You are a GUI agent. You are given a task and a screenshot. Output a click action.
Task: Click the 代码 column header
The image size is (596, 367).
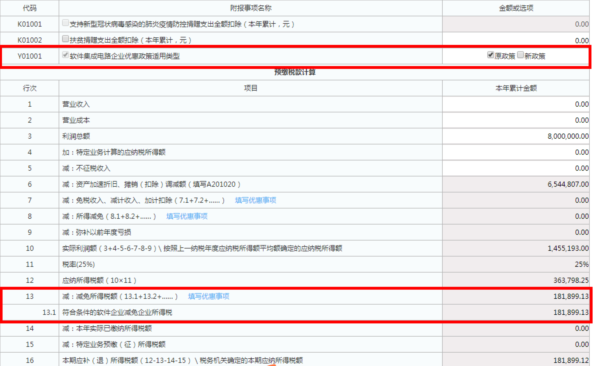click(30, 8)
